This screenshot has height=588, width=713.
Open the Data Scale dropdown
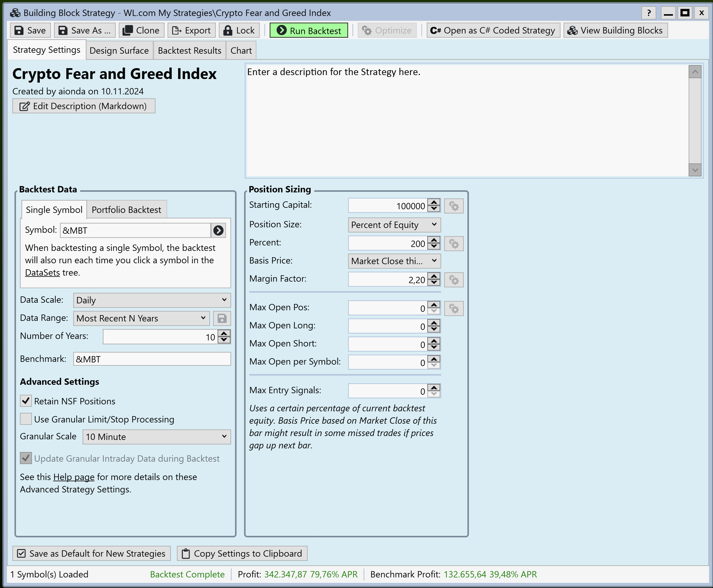152,300
